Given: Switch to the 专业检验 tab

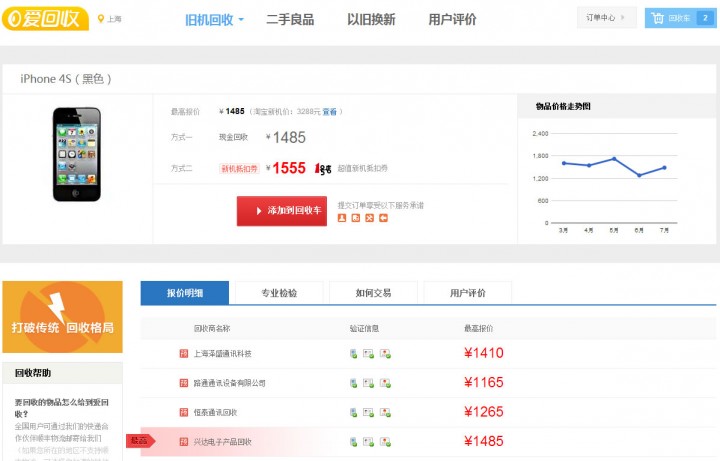Looking at the screenshot, I should tap(279, 293).
